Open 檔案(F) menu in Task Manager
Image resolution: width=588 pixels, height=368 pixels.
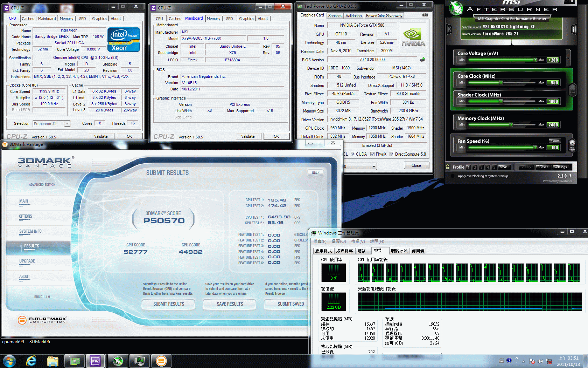click(320, 241)
